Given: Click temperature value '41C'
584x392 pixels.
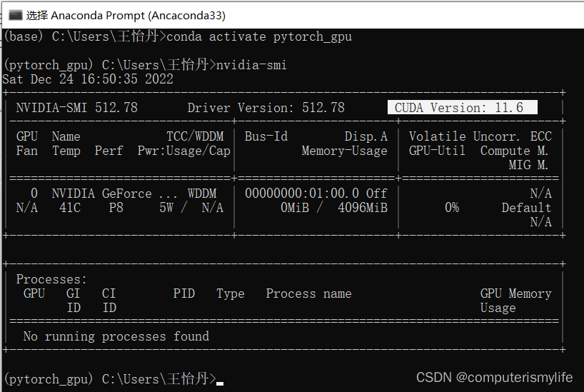Looking at the screenshot, I should coord(70,208).
